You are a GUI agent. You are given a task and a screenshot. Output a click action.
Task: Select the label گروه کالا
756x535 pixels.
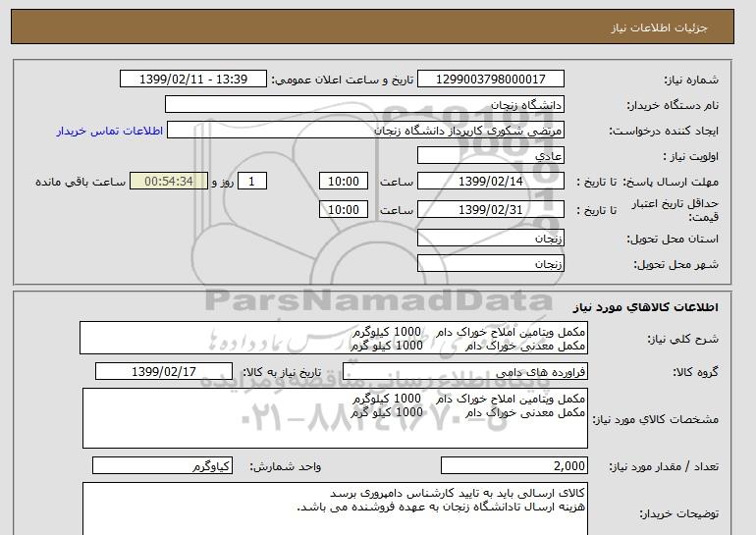(x=696, y=372)
